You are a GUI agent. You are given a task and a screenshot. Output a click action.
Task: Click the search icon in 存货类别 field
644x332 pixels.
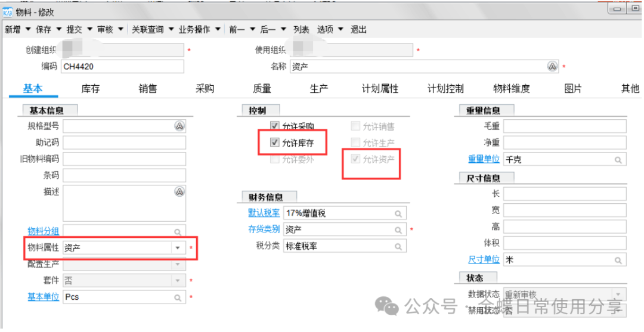pos(398,229)
